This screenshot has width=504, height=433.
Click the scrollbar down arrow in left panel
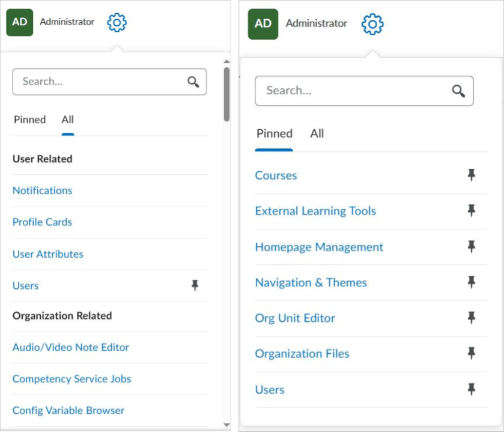pos(226,425)
